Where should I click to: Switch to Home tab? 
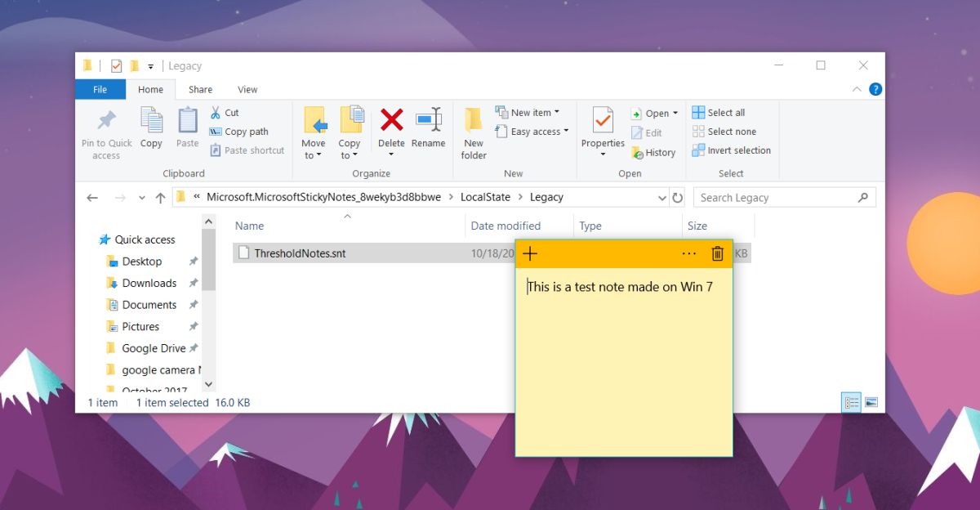point(150,89)
